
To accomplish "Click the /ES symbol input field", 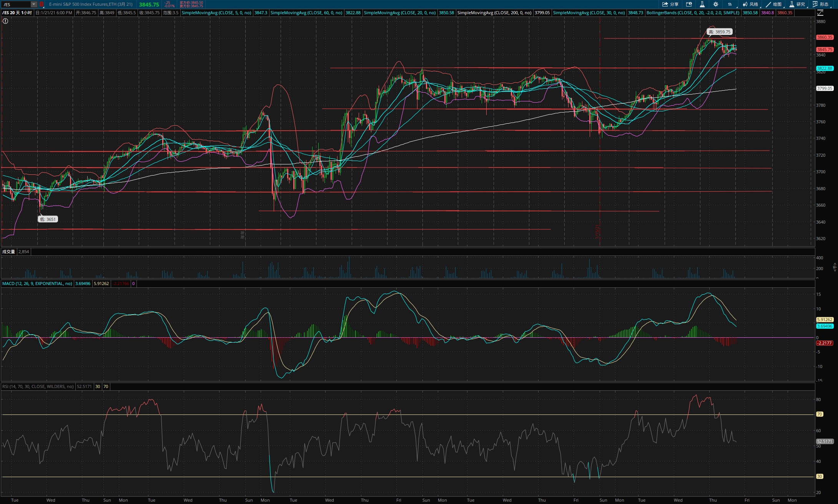I will tap(16, 4).
